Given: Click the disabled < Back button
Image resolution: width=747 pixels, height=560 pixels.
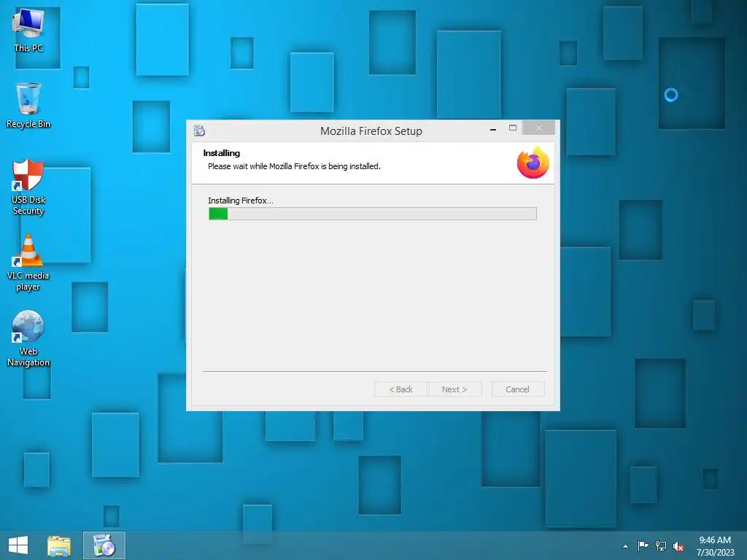Looking at the screenshot, I should coord(400,389).
